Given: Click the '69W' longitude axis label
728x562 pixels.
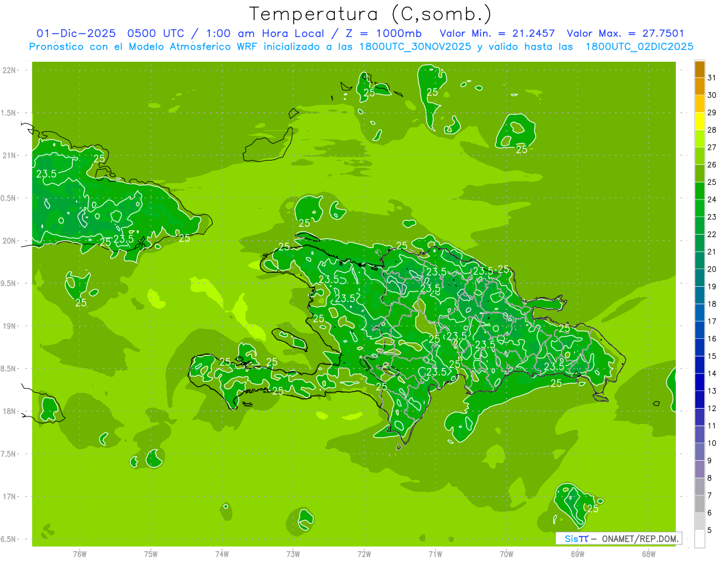Looking at the screenshot, I should 578,554.
